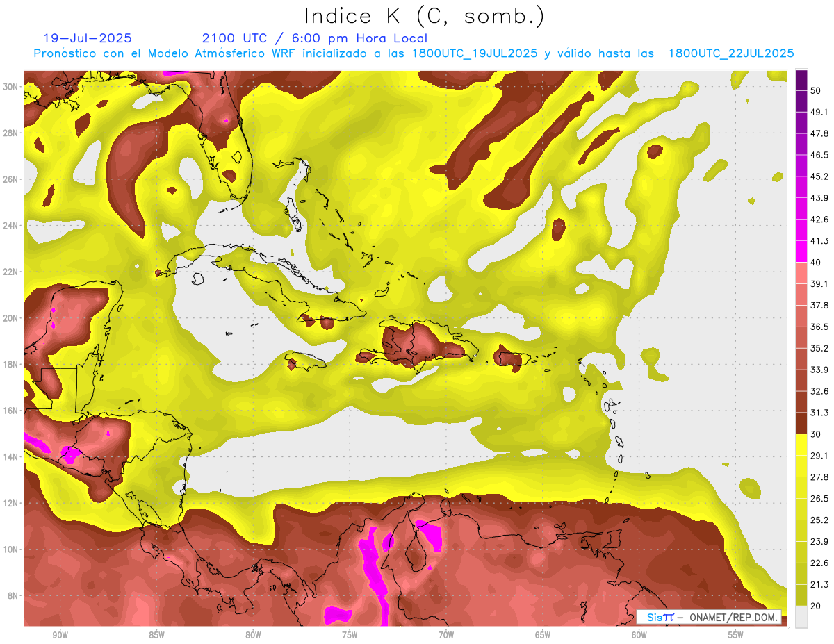Click the colorbar value 26.5
The width and height of the screenshot is (834, 644).
tap(819, 499)
